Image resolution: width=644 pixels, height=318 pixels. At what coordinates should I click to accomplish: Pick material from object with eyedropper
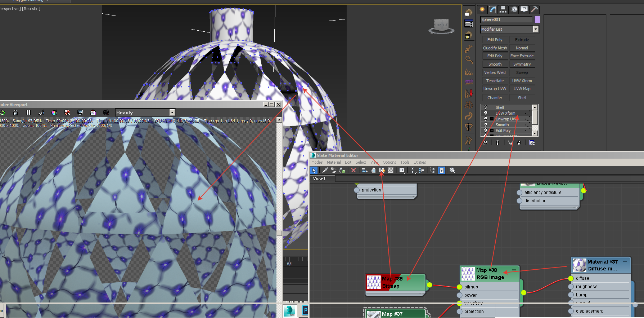pos(325,170)
